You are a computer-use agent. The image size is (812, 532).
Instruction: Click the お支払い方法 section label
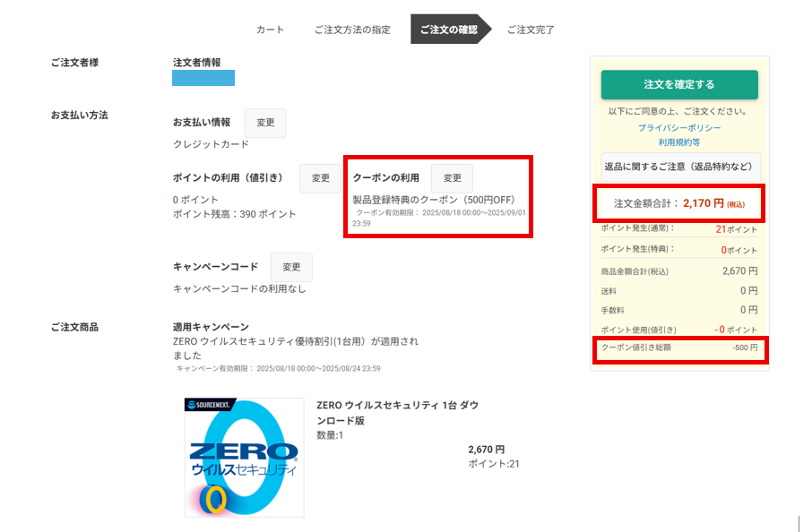[x=79, y=116]
